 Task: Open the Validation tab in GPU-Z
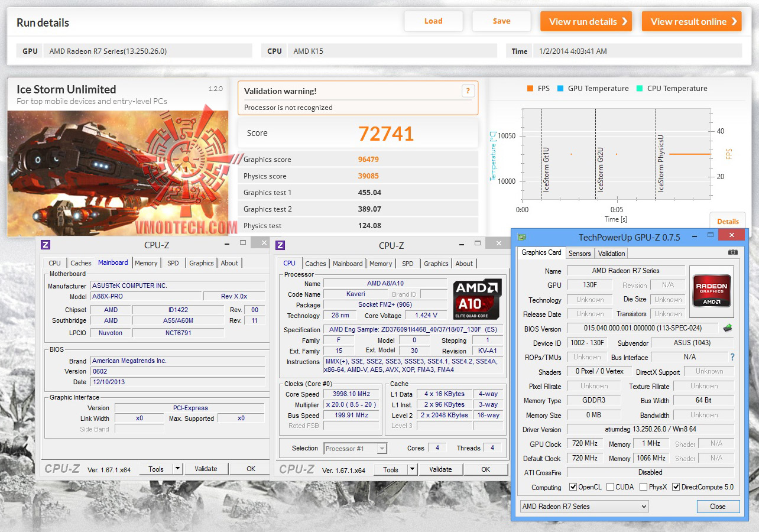click(x=611, y=254)
